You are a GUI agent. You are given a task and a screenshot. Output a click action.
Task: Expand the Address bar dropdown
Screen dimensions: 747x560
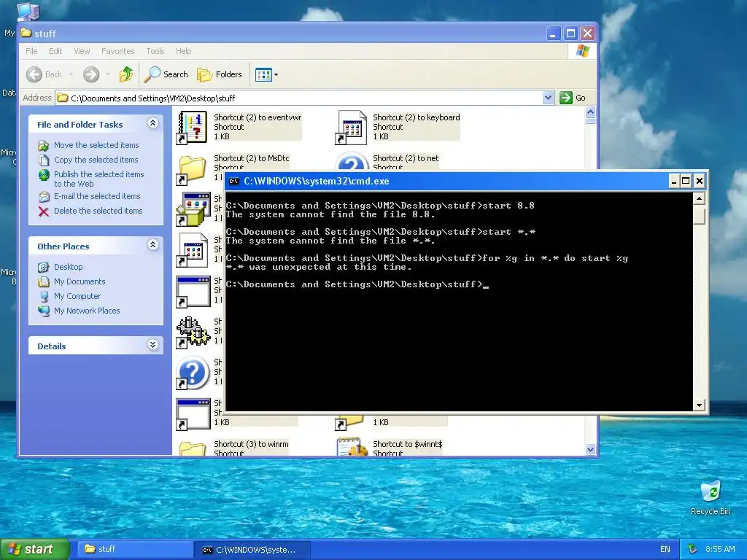coord(548,98)
